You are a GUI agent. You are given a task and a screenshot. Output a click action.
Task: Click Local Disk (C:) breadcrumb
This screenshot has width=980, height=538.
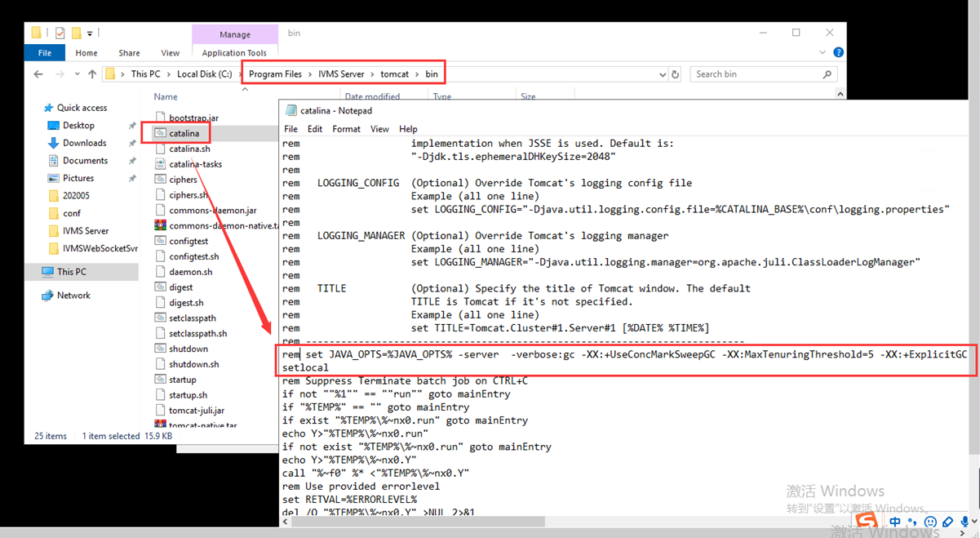pyautogui.click(x=204, y=74)
